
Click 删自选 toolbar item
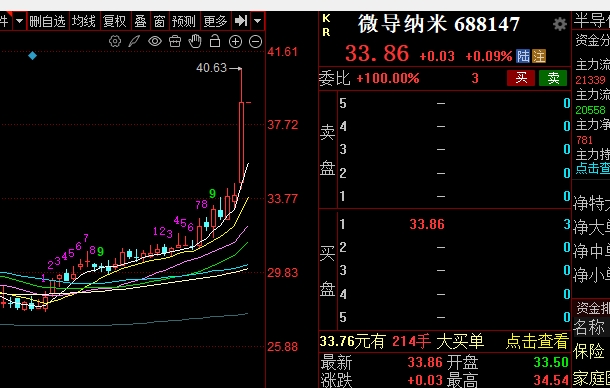(x=47, y=21)
